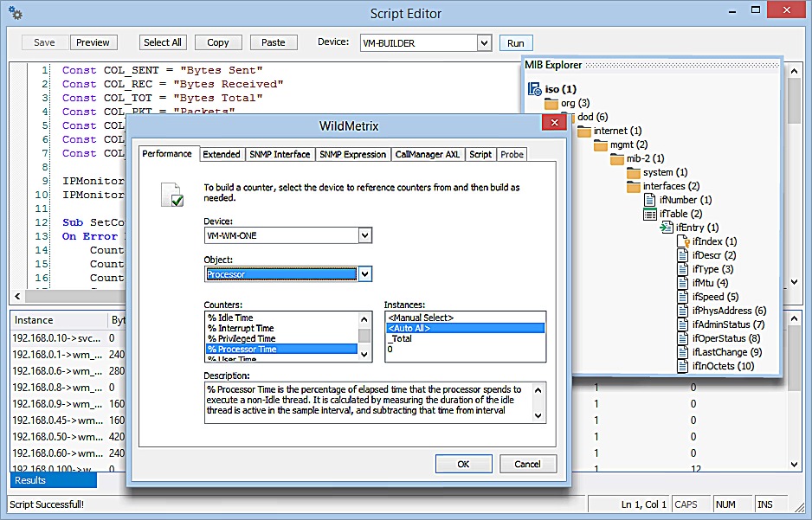Click the Save button

(x=44, y=42)
